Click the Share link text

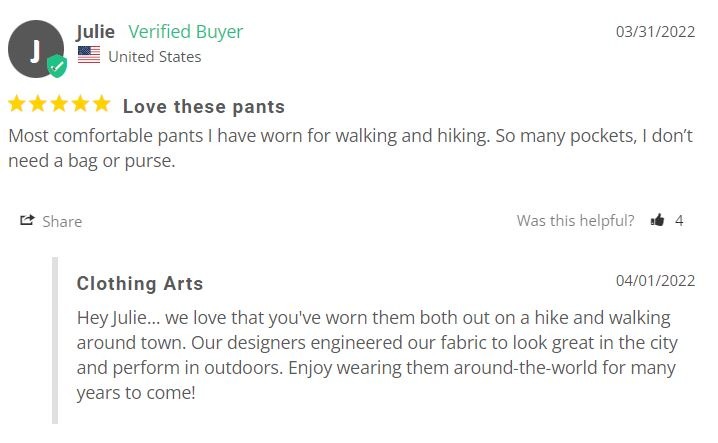(x=62, y=222)
